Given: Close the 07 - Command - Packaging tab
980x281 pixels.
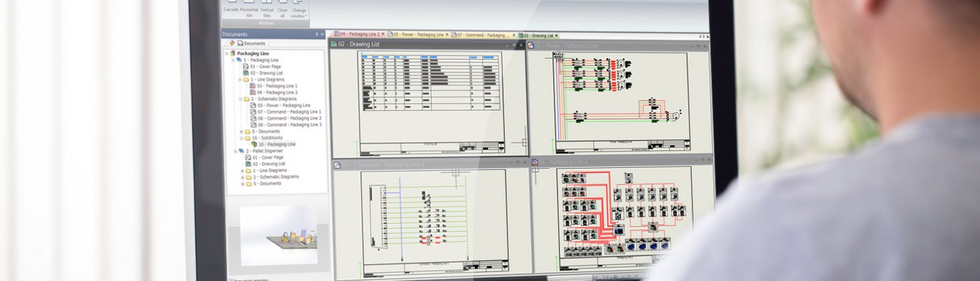Looking at the screenshot, I should point(514,35).
